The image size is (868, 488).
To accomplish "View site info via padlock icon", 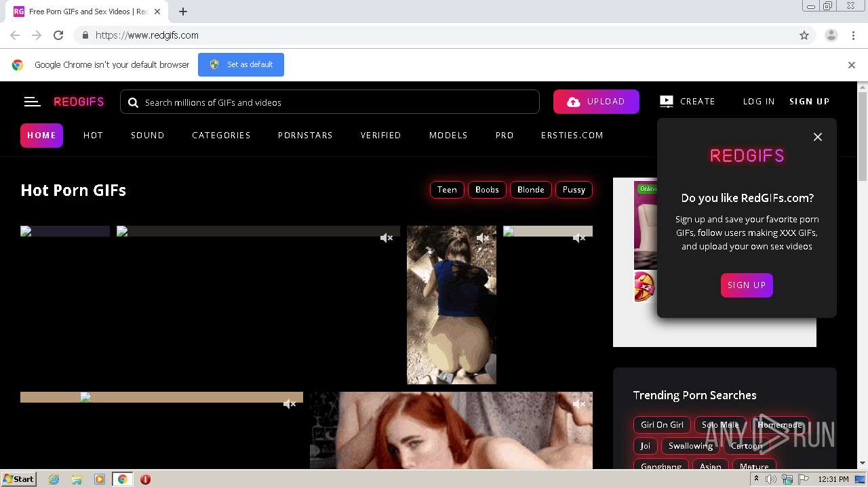I will tap(85, 35).
